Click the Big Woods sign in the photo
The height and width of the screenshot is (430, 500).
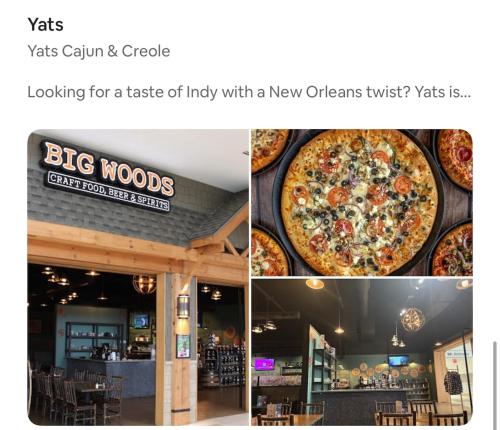(109, 168)
